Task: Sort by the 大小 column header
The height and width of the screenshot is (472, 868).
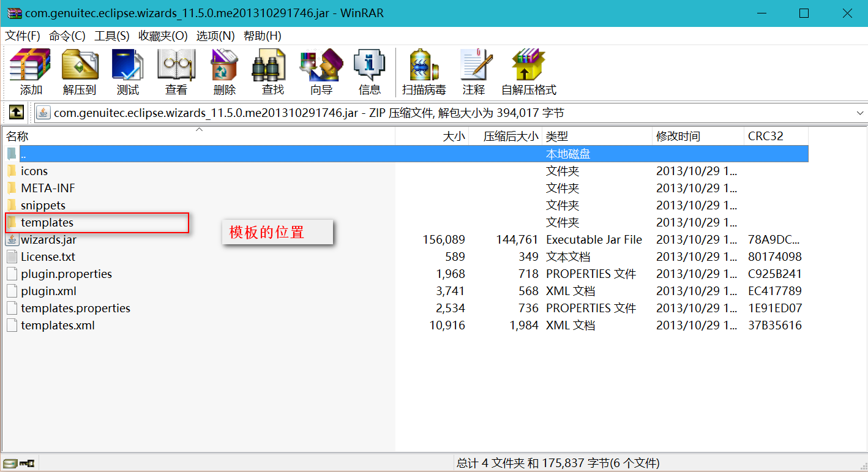Action: [x=432, y=136]
